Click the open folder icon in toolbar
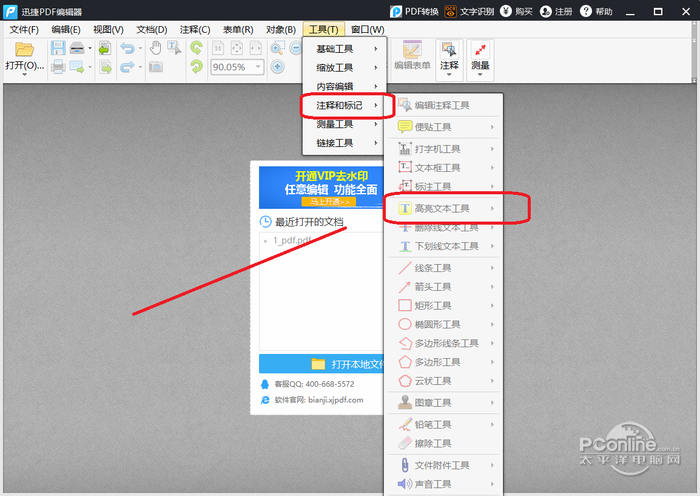Viewport: 700px width, 496px height. click(24, 49)
